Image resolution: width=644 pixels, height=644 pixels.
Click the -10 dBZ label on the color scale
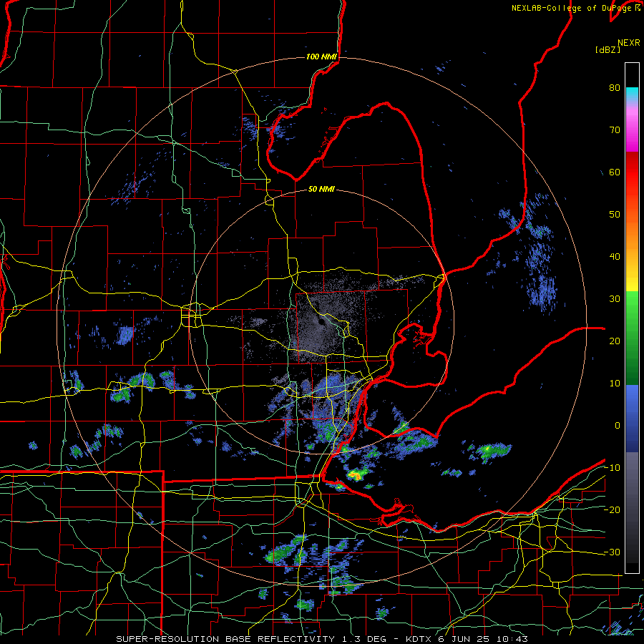612,468
